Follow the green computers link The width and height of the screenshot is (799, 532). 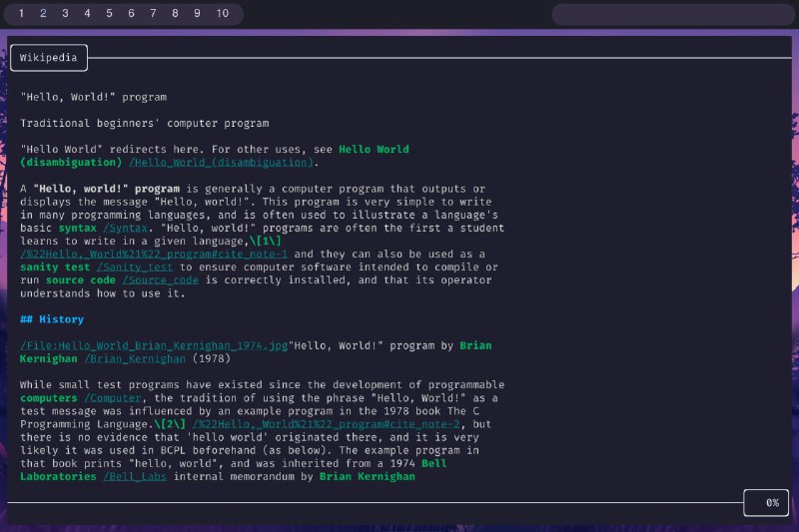click(48, 398)
